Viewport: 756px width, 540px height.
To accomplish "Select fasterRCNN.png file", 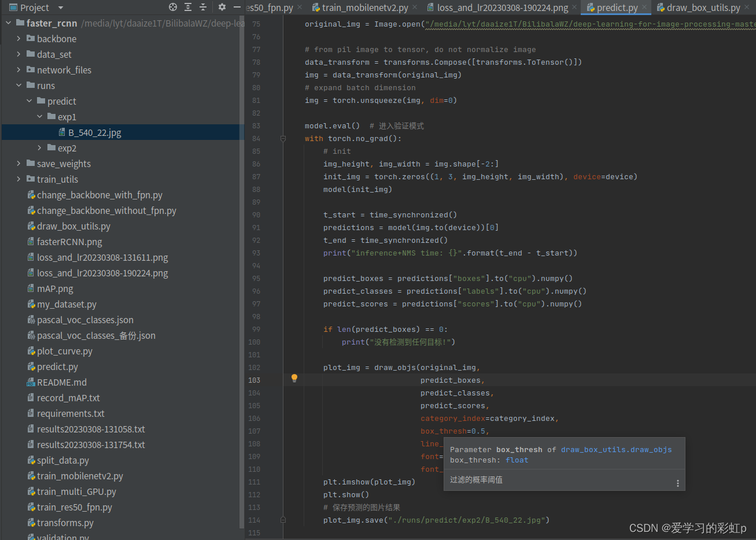I will 69,242.
